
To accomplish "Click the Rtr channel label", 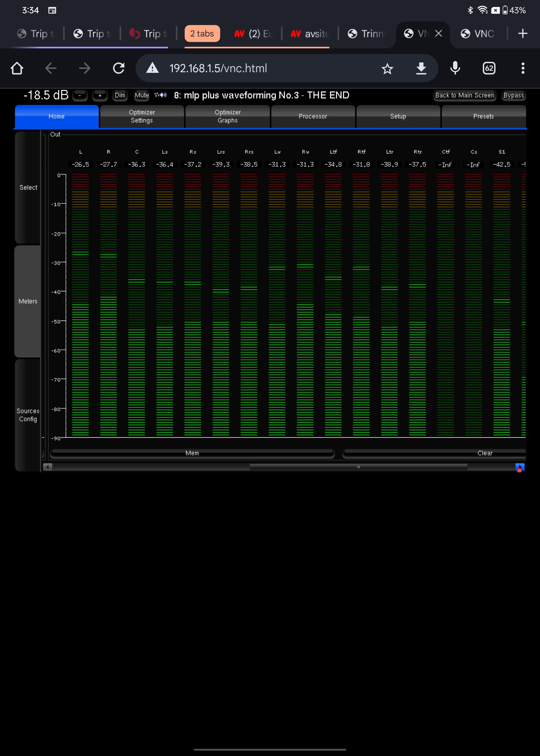I will click(x=418, y=152).
